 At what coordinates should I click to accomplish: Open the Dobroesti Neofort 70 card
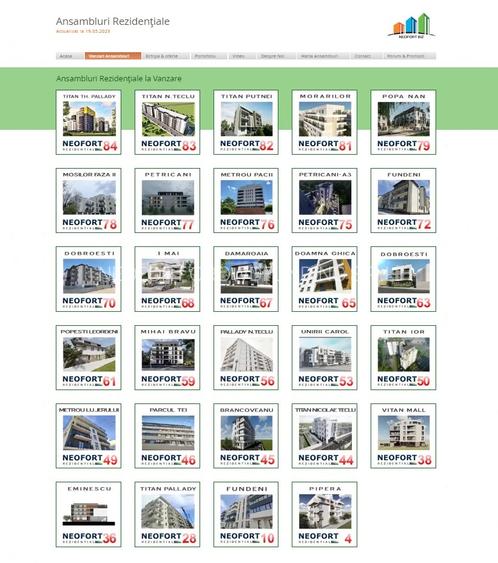click(89, 279)
